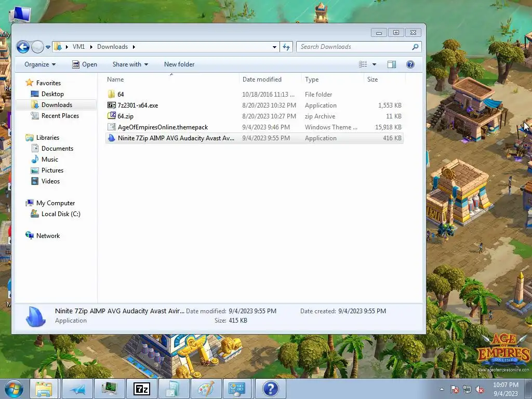
Task: Select the 7z2301-x64.exe file name
Action: (138, 105)
